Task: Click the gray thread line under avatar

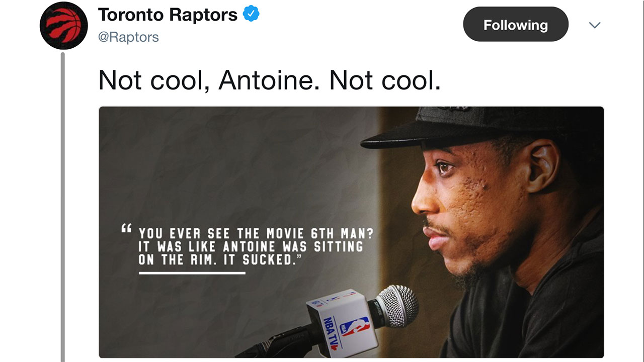Action: point(63,206)
